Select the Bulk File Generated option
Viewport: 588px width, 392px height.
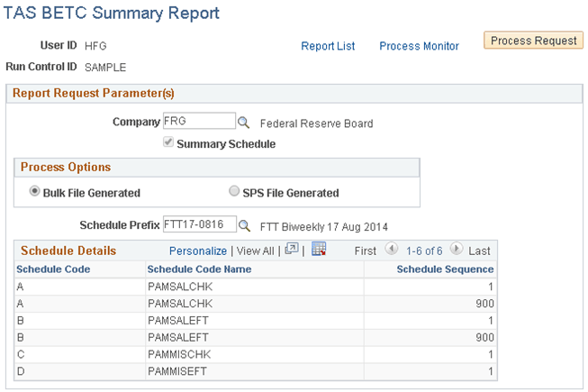point(35,191)
